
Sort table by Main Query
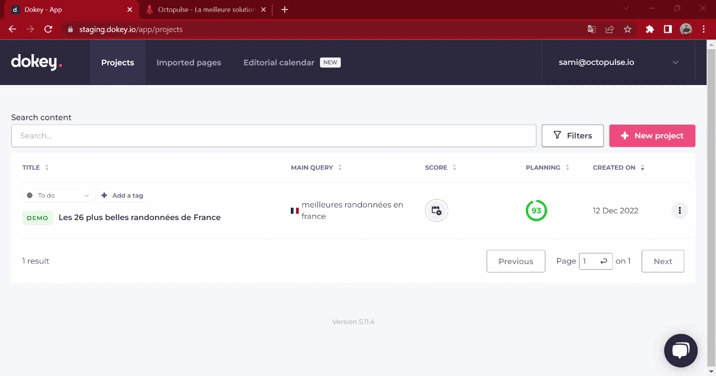tap(316, 168)
